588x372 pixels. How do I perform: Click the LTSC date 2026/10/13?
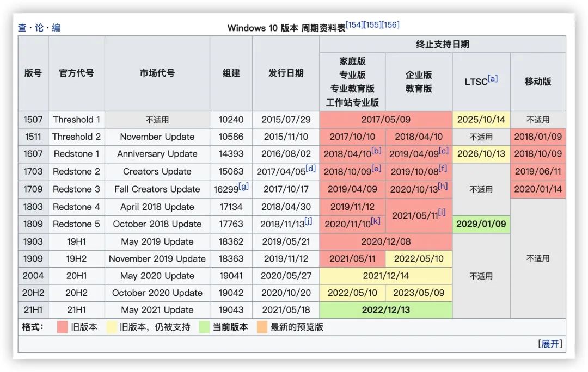(x=481, y=154)
